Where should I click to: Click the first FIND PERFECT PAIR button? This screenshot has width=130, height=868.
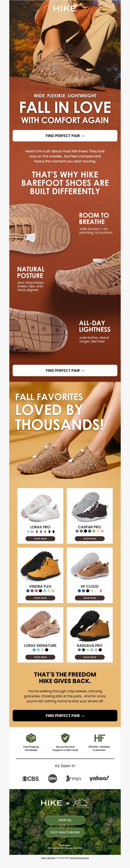pyautogui.click(x=65, y=136)
